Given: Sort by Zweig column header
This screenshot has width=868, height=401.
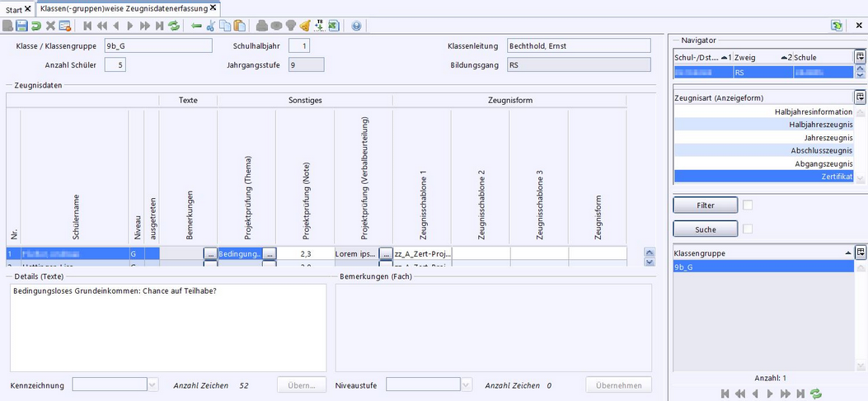Looking at the screenshot, I should pyautogui.click(x=762, y=57).
